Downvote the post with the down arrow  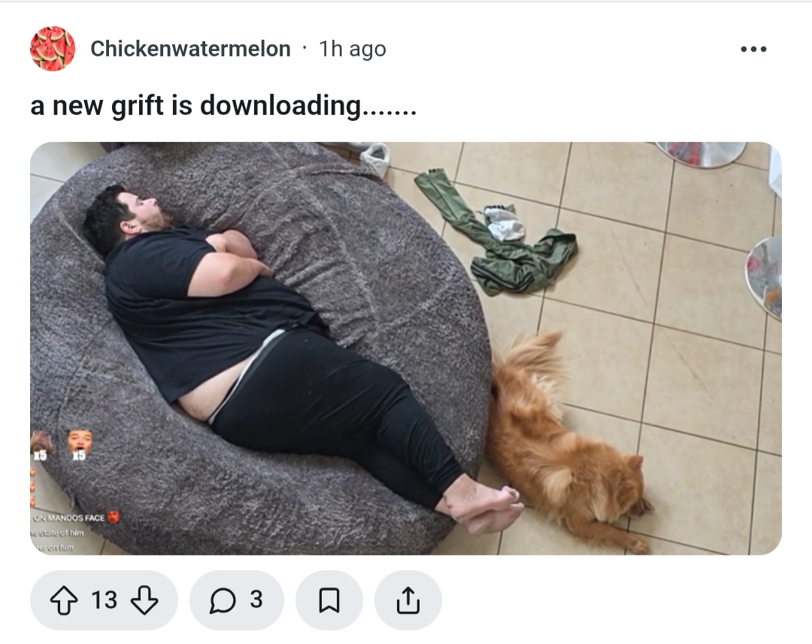point(144,600)
